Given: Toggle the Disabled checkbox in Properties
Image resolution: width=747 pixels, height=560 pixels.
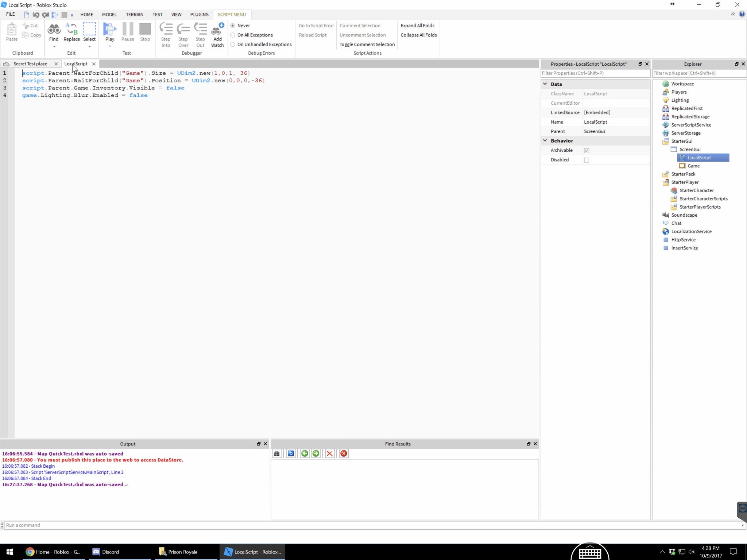Looking at the screenshot, I should (x=587, y=159).
